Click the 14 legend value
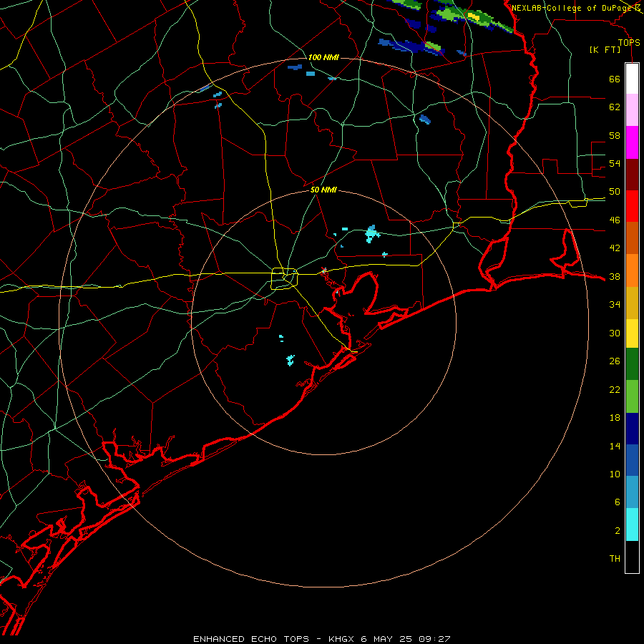 click(x=615, y=446)
